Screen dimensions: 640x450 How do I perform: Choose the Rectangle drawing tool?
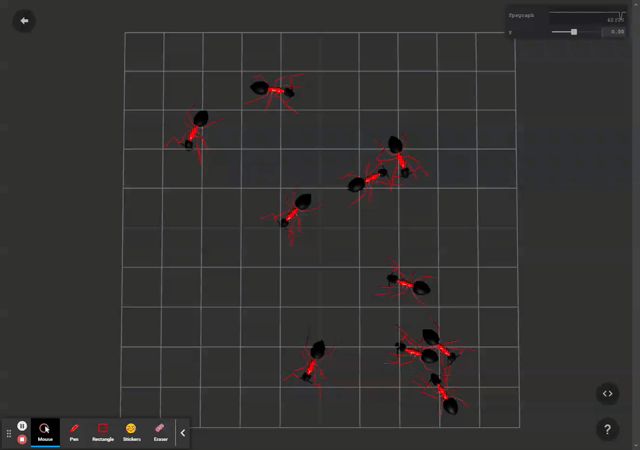[103, 432]
